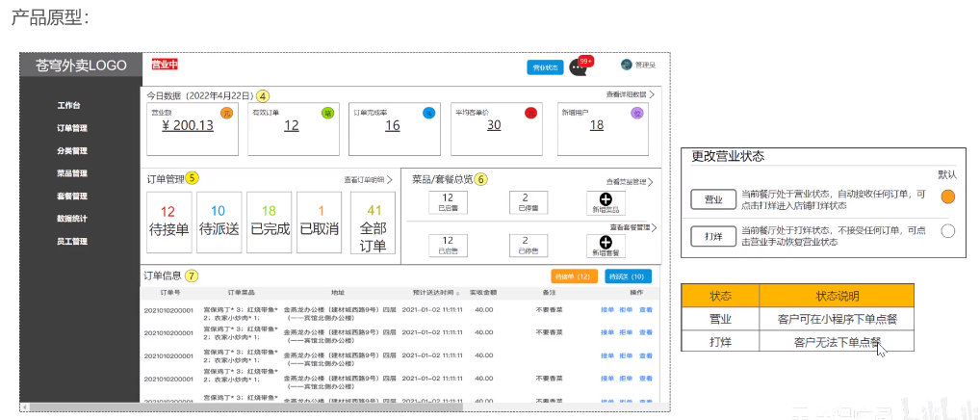Screen dimensions: 980x420
Task: Click the ¥ 200.13 营业额 value
Action: (188, 125)
